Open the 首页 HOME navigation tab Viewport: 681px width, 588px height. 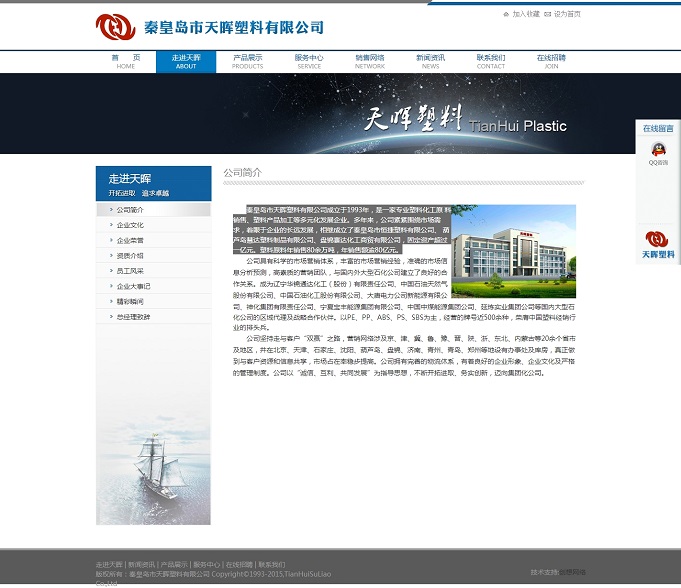[x=126, y=61]
